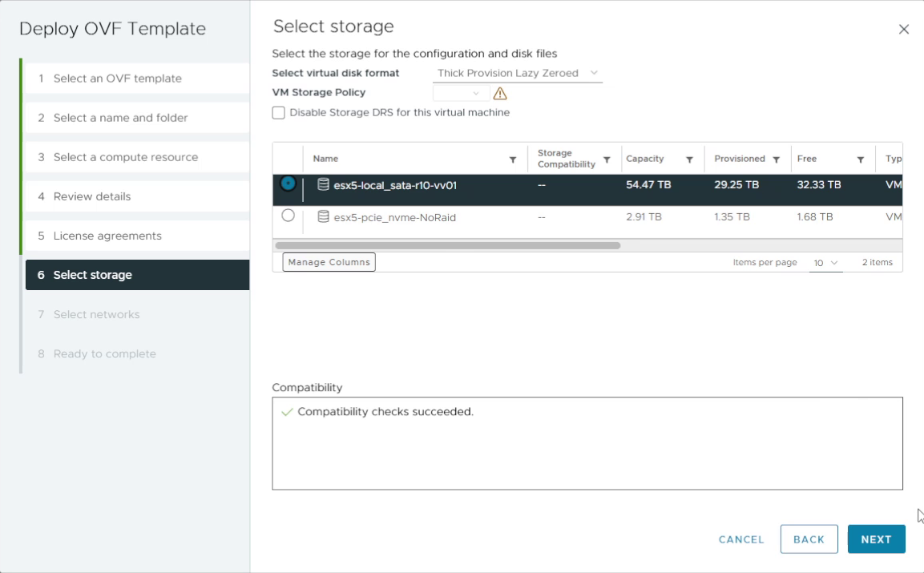Open the virtual disk format dropdown
This screenshot has width=924, height=573.
[x=517, y=73]
